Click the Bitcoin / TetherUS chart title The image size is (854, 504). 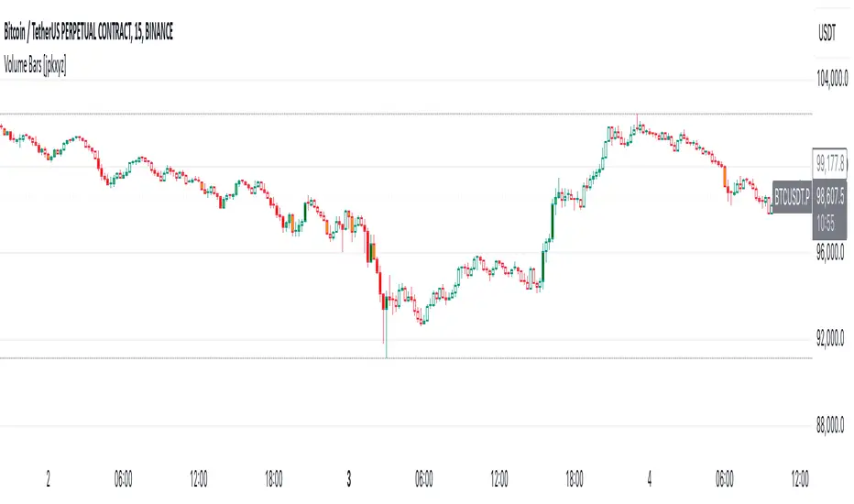click(89, 34)
